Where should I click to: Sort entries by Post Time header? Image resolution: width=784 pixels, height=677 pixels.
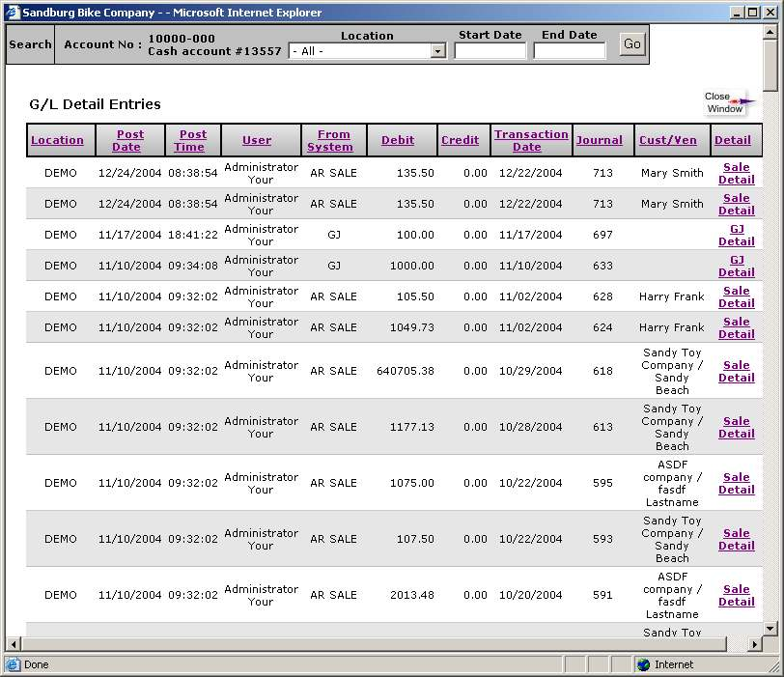coord(191,141)
